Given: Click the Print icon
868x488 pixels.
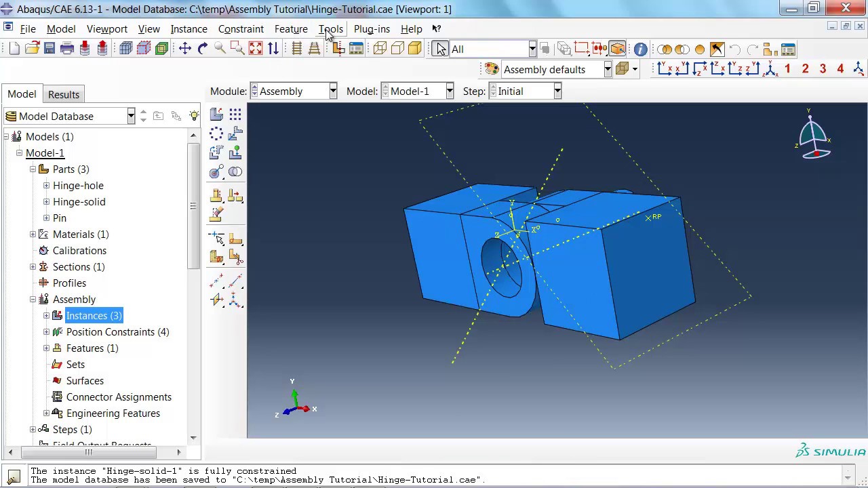Looking at the screenshot, I should [x=67, y=48].
